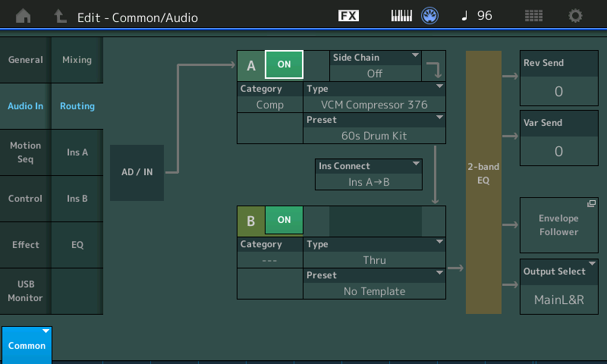Open Insert A Type VCM Compressor 376
Viewport: 607px width, 364px height.
click(374, 97)
